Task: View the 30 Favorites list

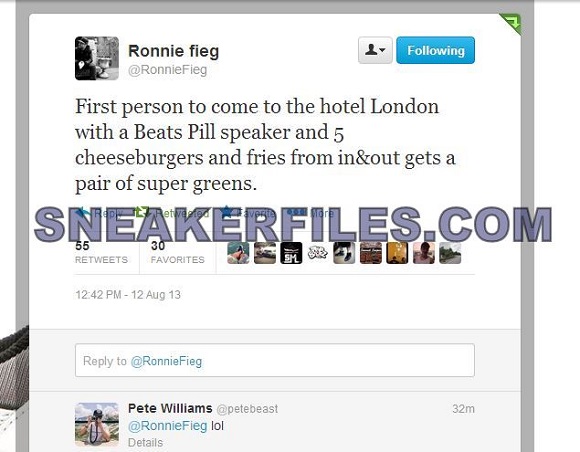Action: coord(177,252)
